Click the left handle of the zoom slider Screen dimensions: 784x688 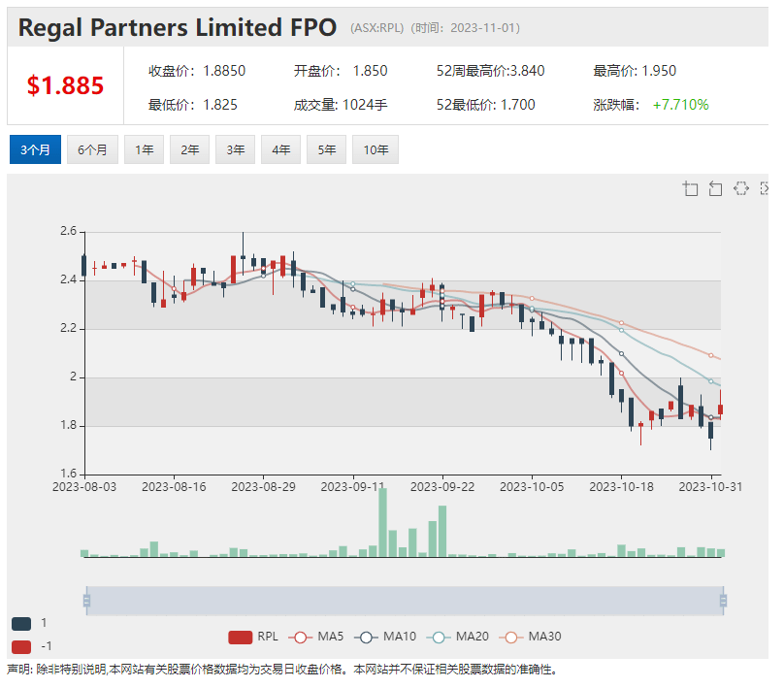point(86,601)
